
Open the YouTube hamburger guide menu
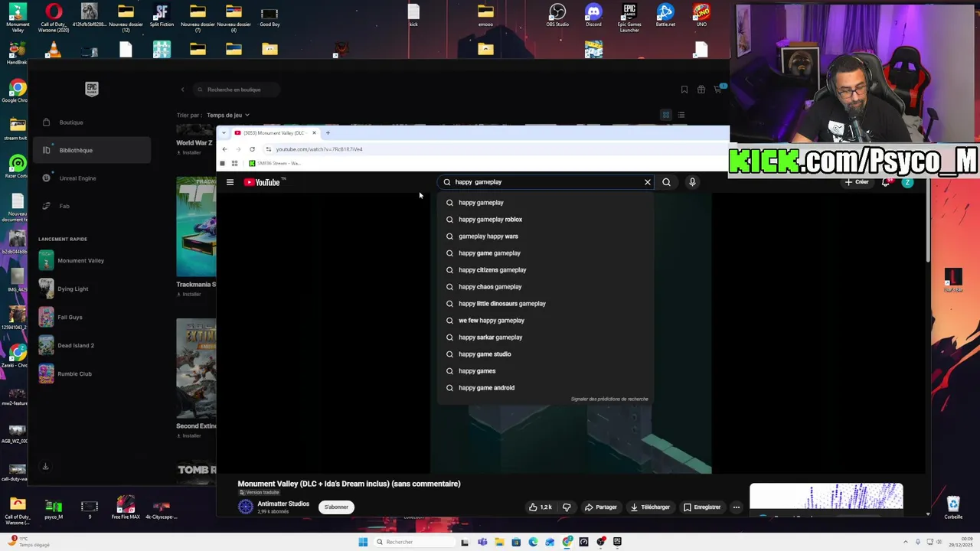click(230, 182)
